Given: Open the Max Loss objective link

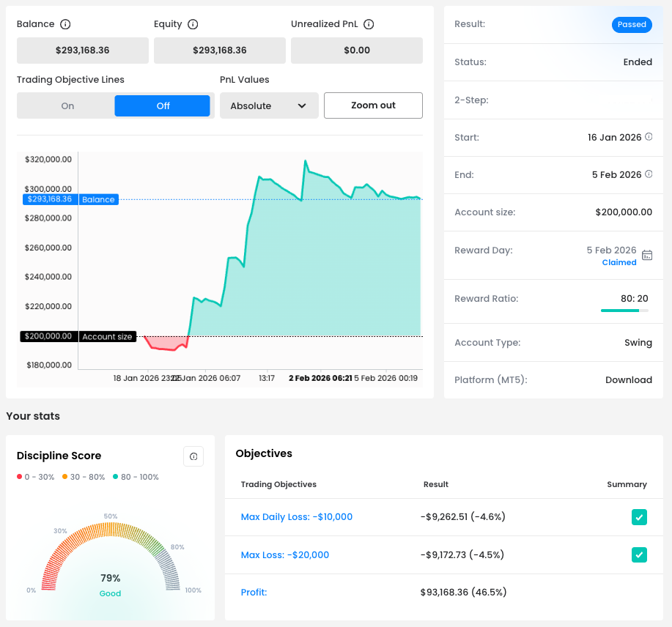Looking at the screenshot, I should pos(284,555).
